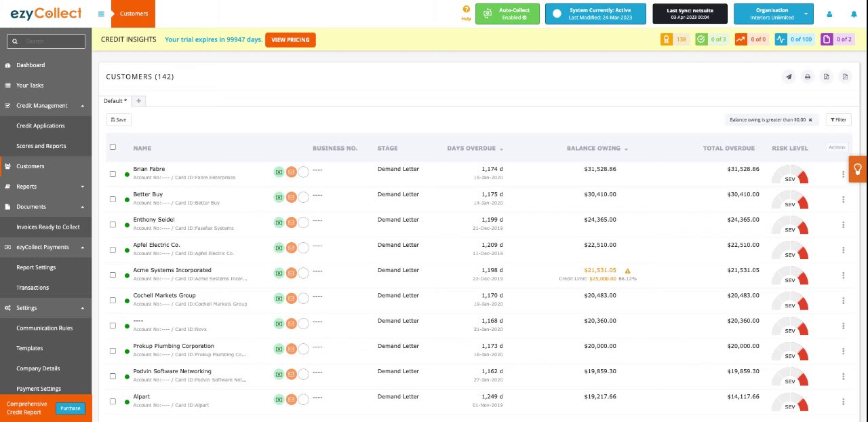Image resolution: width=868 pixels, height=422 pixels.
Task: Click the print icon in Customers header
Action: click(808, 77)
